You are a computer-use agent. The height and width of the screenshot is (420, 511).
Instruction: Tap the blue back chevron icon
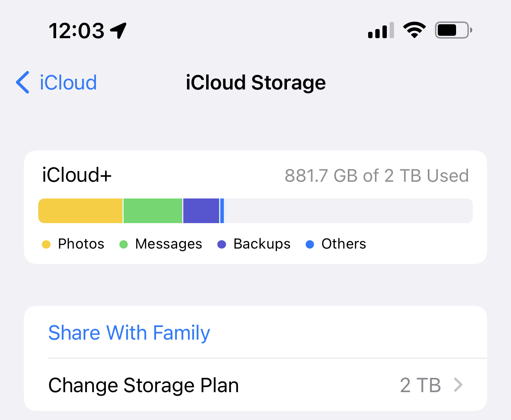[23, 82]
